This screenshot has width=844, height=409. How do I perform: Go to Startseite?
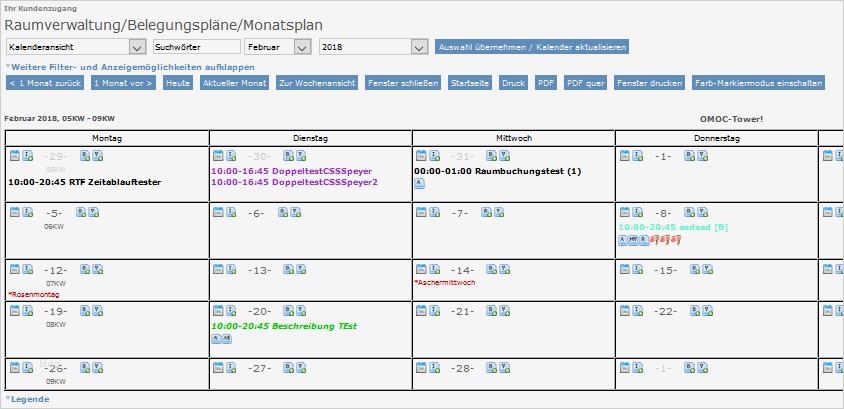pos(470,83)
